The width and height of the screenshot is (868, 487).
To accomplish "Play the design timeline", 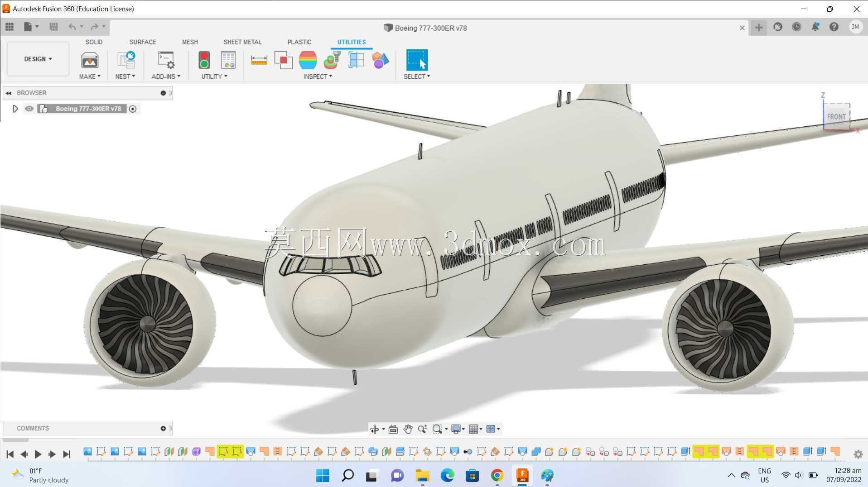I will 38,454.
